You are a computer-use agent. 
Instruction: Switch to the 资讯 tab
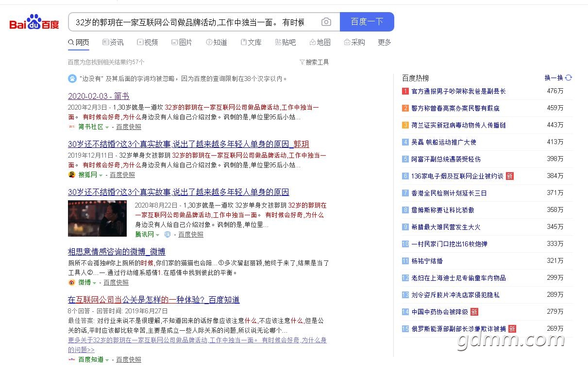coord(113,42)
